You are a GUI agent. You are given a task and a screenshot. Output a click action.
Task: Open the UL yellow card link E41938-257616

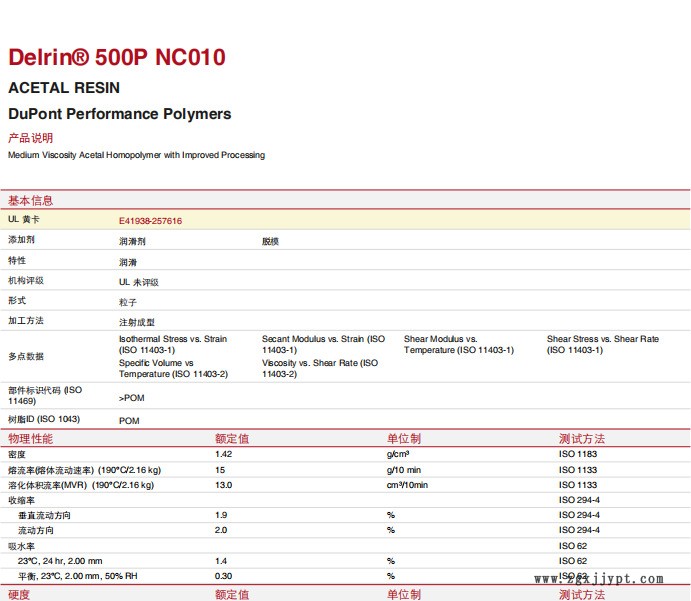point(150,221)
